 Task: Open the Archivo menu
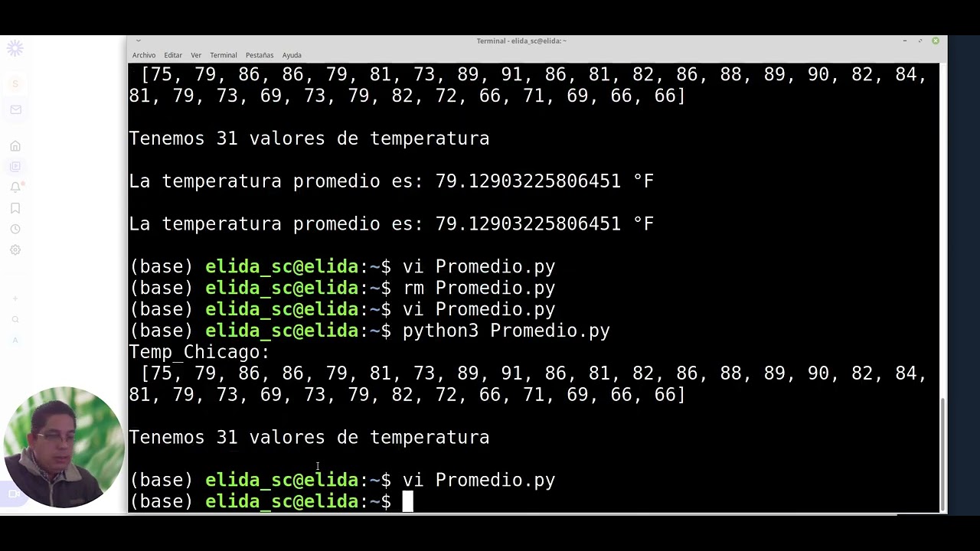[144, 55]
